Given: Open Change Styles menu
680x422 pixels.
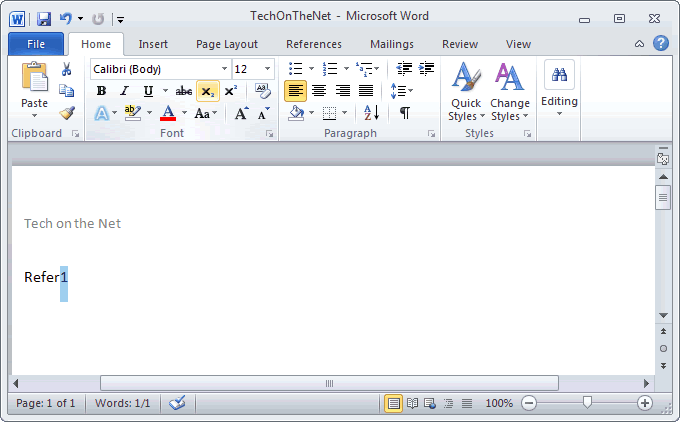Looking at the screenshot, I should (510, 91).
